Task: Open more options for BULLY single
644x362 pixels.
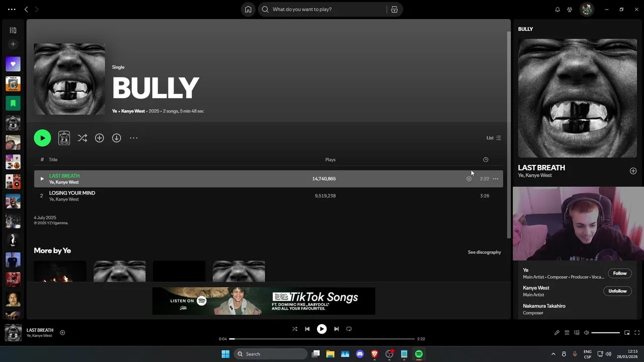Action: (x=133, y=138)
